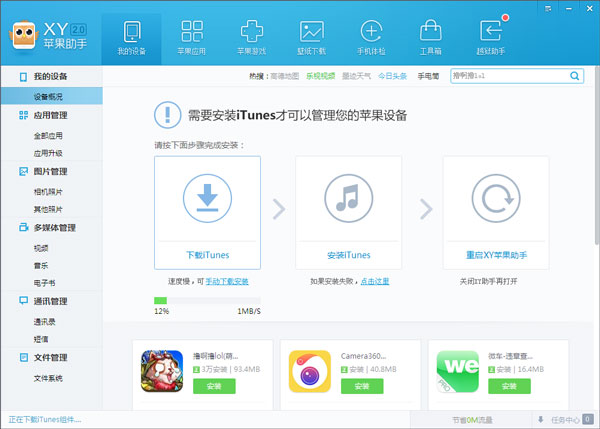This screenshot has width=600, height=429.
Task: Click the 多媒体管理 video icon
Action: [24, 227]
